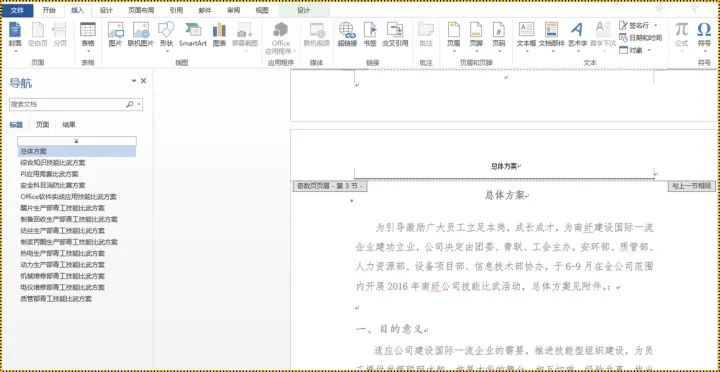Insert an equation (公式)
Image resolution: width=720 pixels, height=372 pixels.
click(x=681, y=36)
